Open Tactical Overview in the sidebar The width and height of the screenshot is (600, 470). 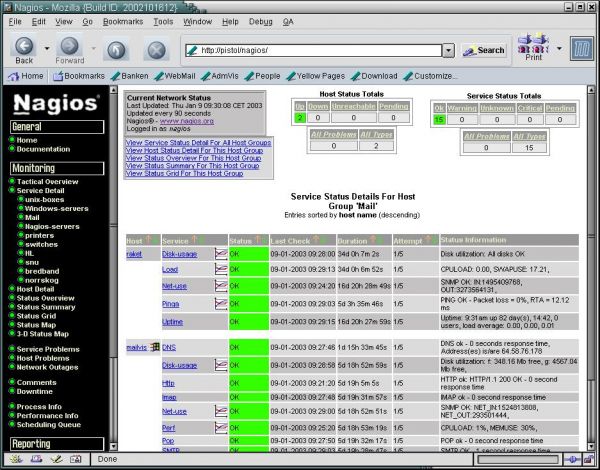(x=47, y=182)
